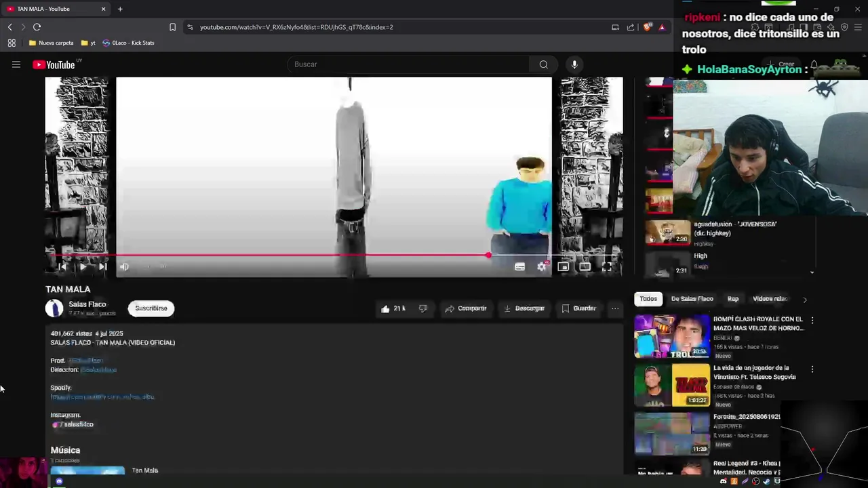
Task: Open options menu for La vida de un jugador video
Action: 812,369
